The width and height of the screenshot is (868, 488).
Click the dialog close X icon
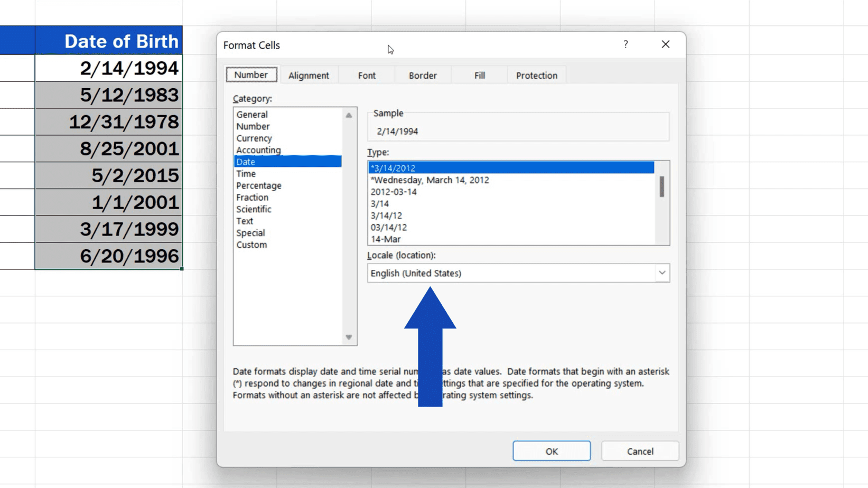point(665,44)
